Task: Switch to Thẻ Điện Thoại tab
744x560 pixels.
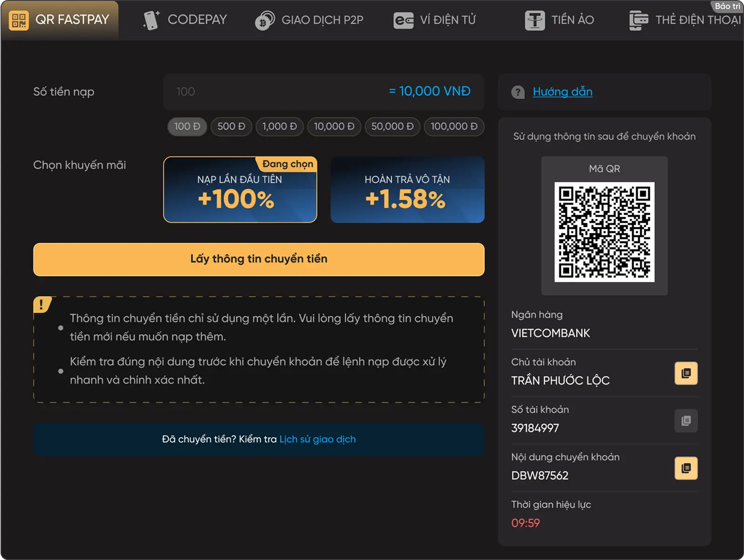Action: click(x=685, y=20)
